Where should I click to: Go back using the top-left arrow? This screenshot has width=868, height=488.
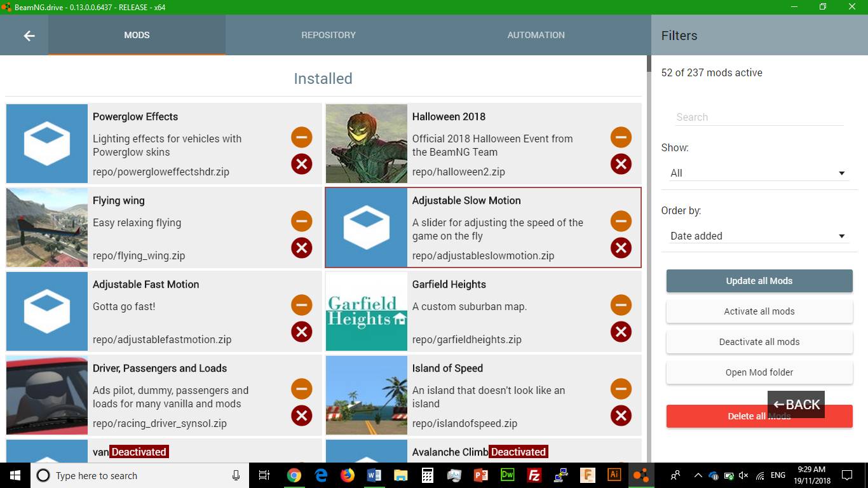point(29,36)
